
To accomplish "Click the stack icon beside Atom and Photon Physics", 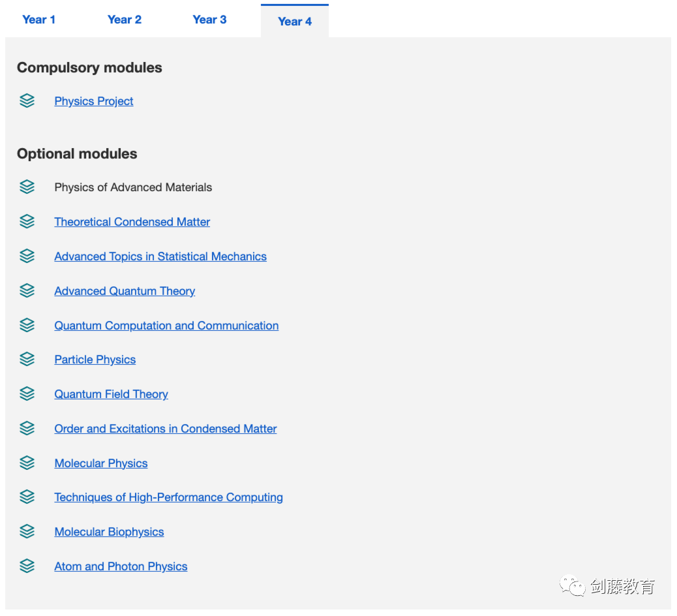I will pos(27,566).
